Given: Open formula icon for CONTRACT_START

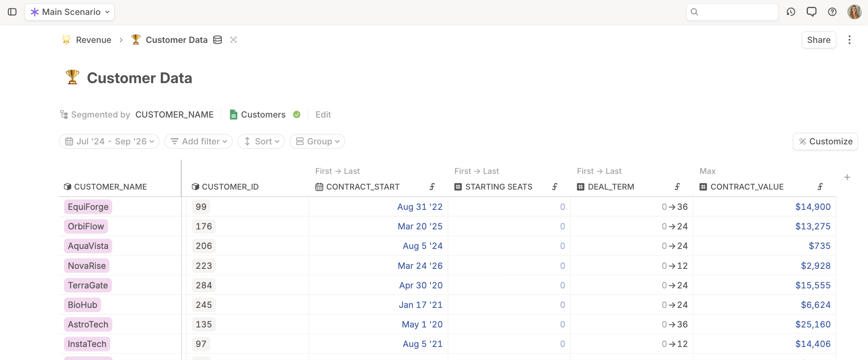Looking at the screenshot, I should [432, 187].
